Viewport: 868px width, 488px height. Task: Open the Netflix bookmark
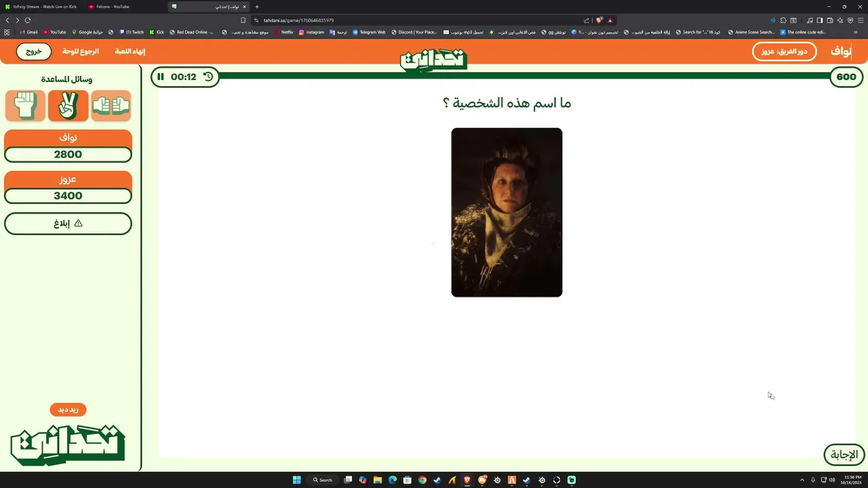tap(283, 32)
